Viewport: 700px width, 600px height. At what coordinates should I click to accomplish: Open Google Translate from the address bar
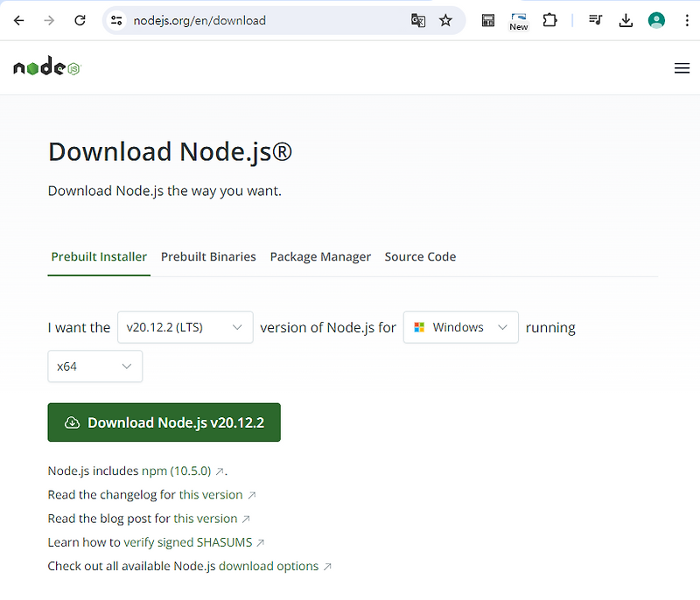click(x=418, y=20)
